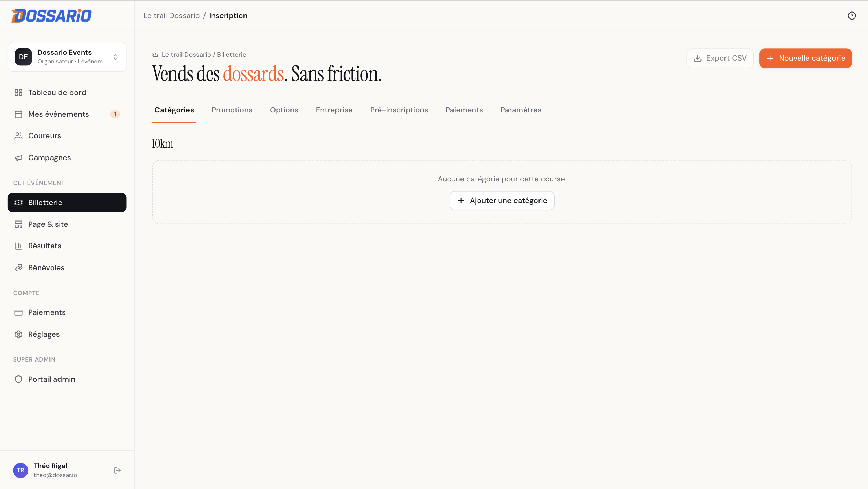Open Paiements under Compte

coord(67,312)
